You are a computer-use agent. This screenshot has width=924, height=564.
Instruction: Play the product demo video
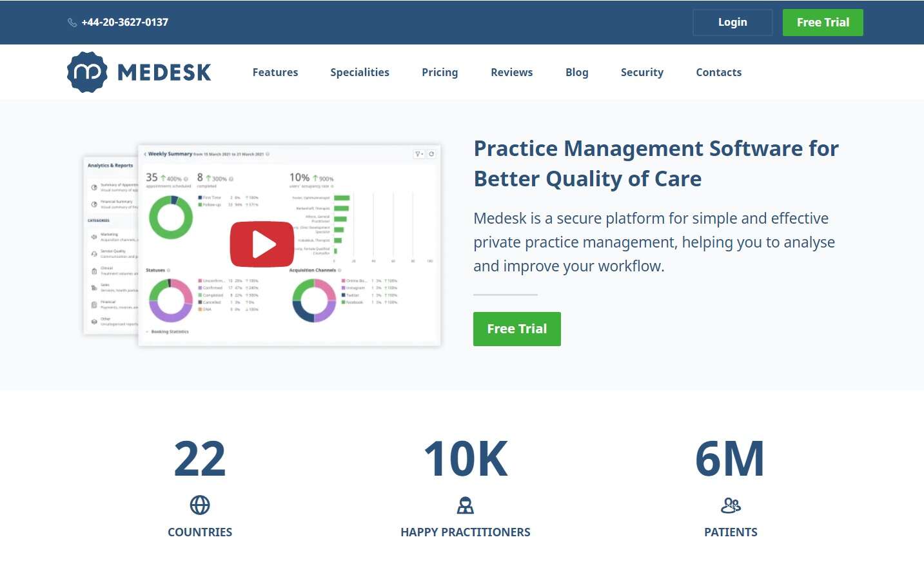[262, 244]
